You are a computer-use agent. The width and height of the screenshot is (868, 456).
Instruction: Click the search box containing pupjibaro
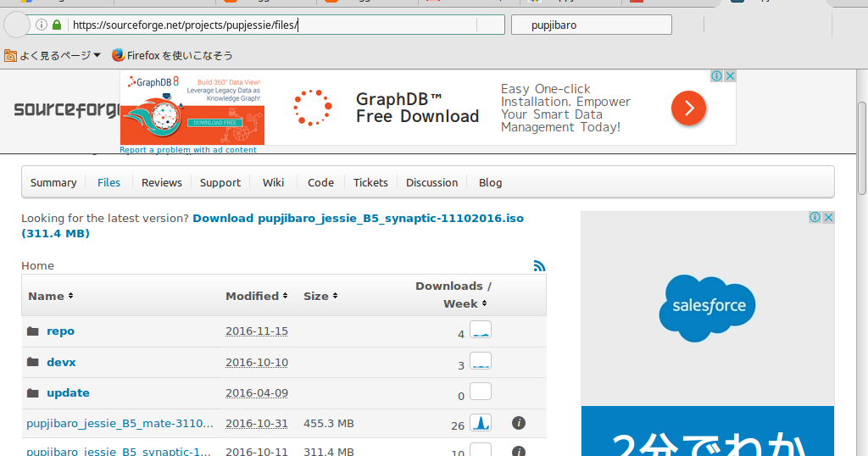coord(591,25)
